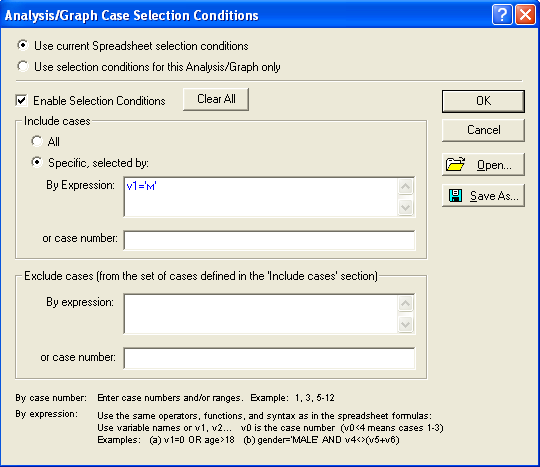Screen dimensions: 540x467
Task: Click the Examples line with gender='MALE'
Action: click(x=248, y=440)
